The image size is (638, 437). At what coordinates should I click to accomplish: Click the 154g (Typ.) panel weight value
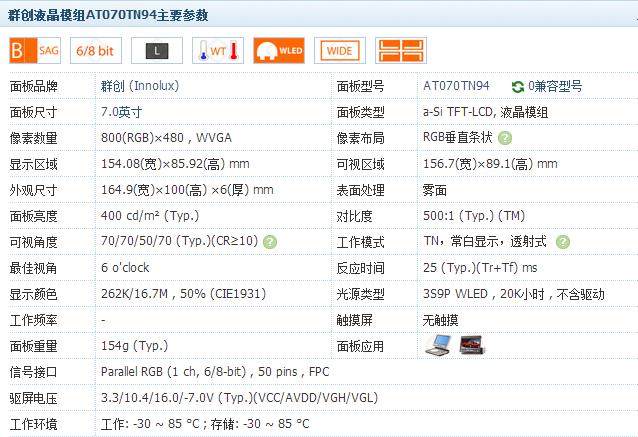point(134,346)
